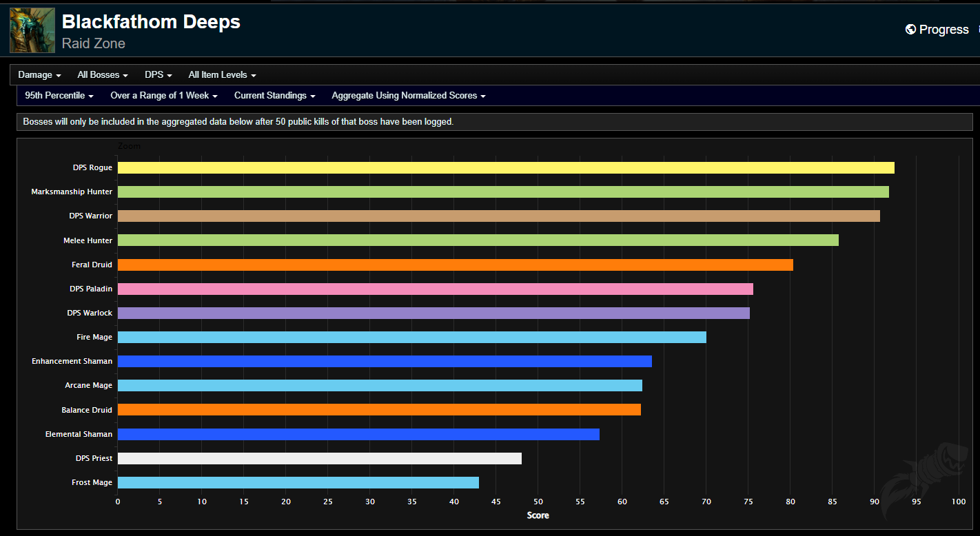This screenshot has height=536, width=980.
Task: Click the globe icon beside Progress
Action: click(x=910, y=29)
